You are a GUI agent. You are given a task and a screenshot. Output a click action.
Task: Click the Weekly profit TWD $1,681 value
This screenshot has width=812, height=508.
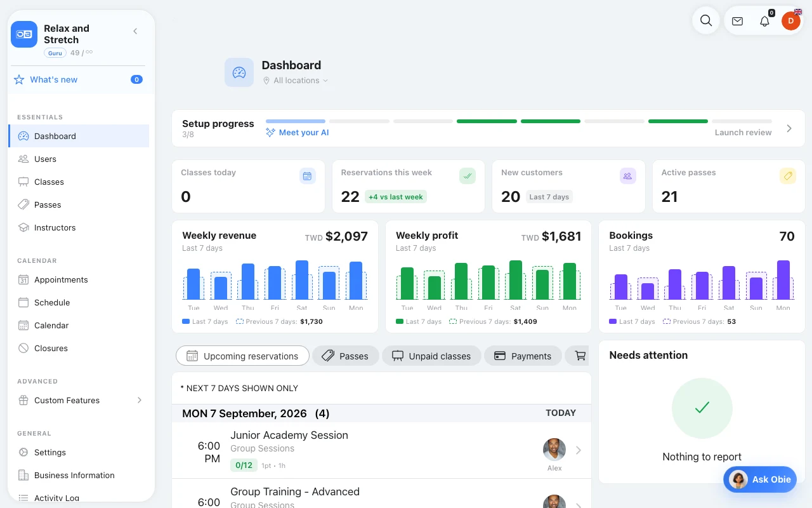(551, 237)
